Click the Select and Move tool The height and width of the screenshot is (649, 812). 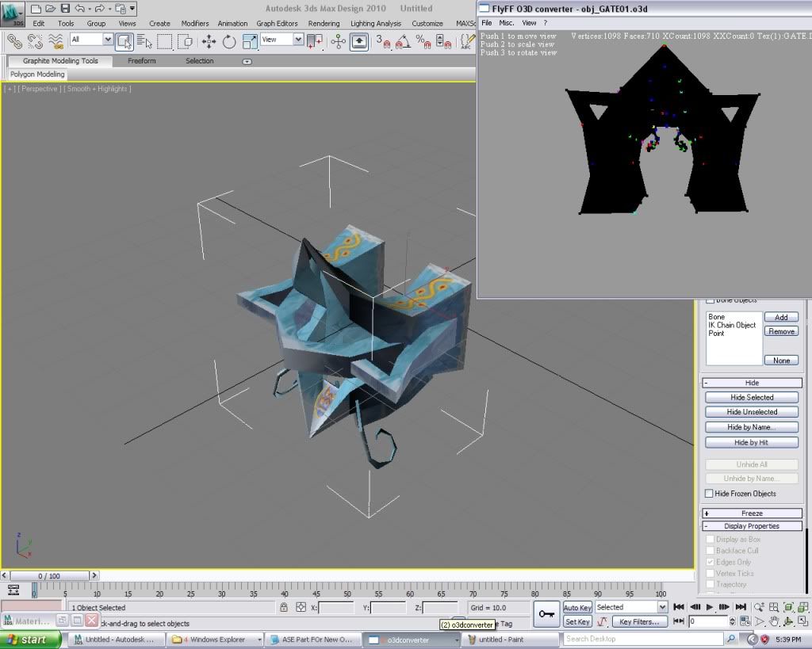point(209,40)
